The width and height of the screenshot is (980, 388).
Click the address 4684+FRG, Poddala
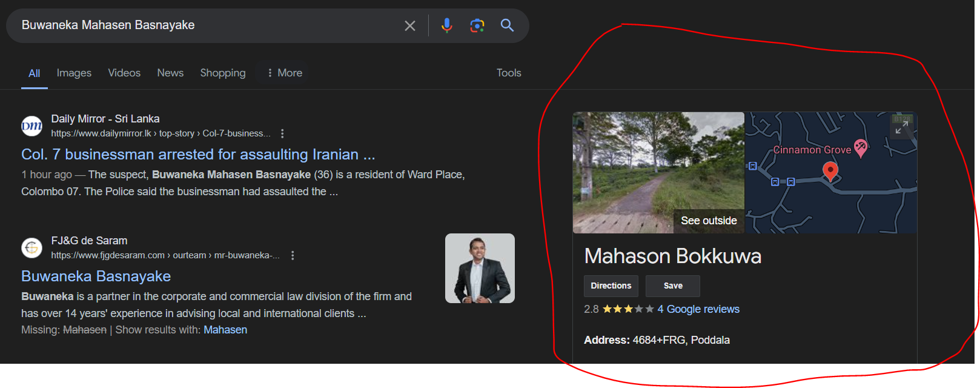click(x=681, y=340)
